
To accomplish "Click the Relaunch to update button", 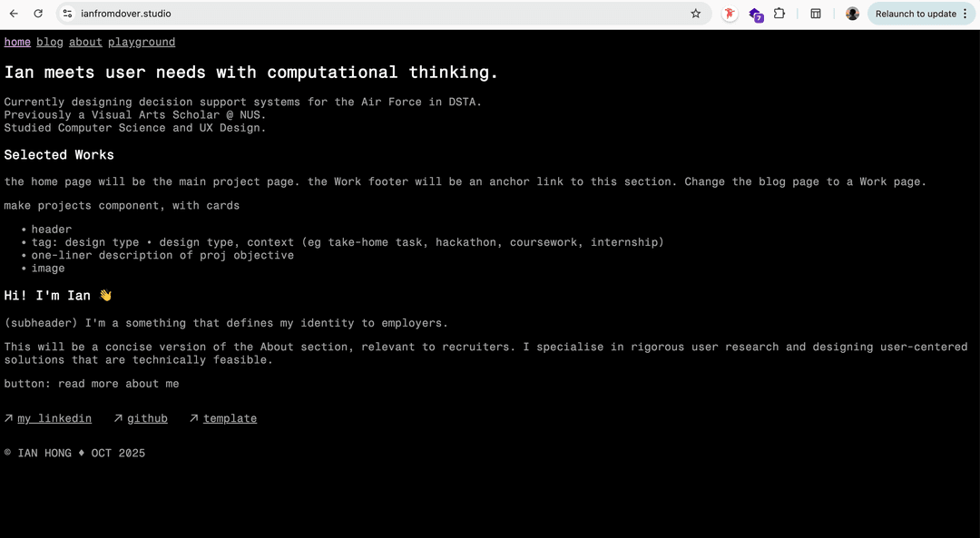I will pos(915,14).
